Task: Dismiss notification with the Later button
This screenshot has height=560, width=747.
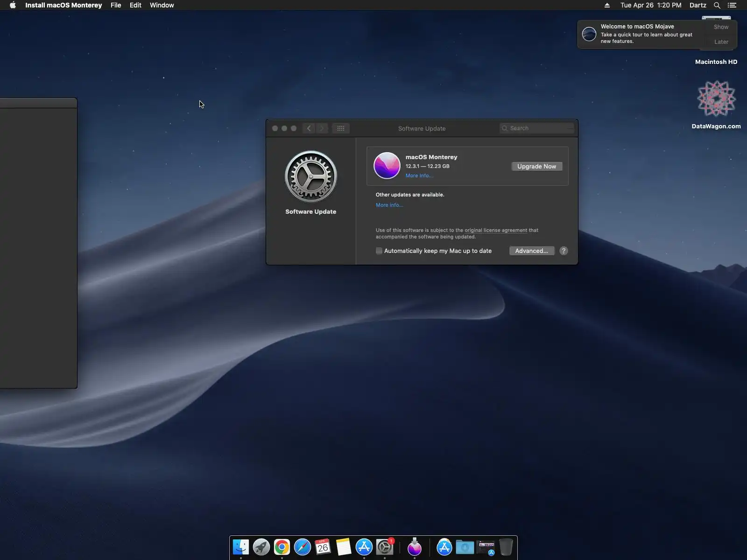Action: 721,42
